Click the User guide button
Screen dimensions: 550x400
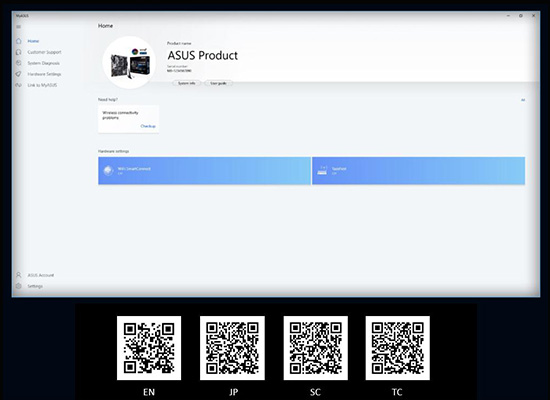218,83
